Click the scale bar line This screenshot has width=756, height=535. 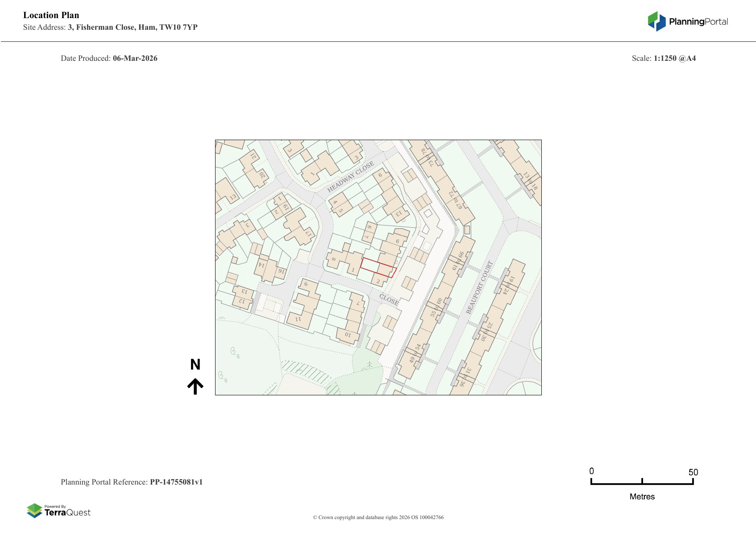(x=642, y=484)
